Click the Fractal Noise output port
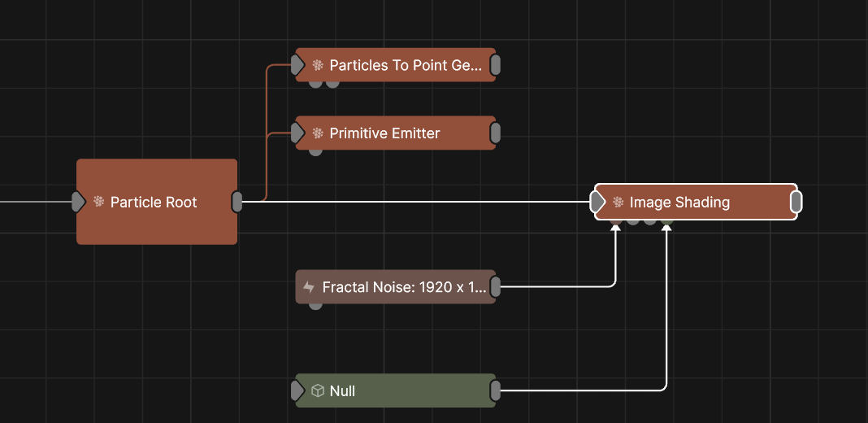The width and height of the screenshot is (868, 423). 496,287
